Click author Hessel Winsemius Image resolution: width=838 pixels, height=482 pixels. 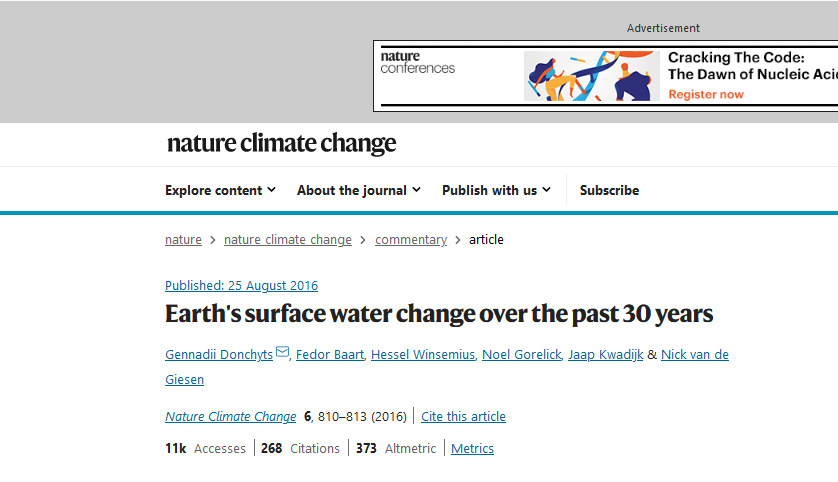pyautogui.click(x=423, y=355)
